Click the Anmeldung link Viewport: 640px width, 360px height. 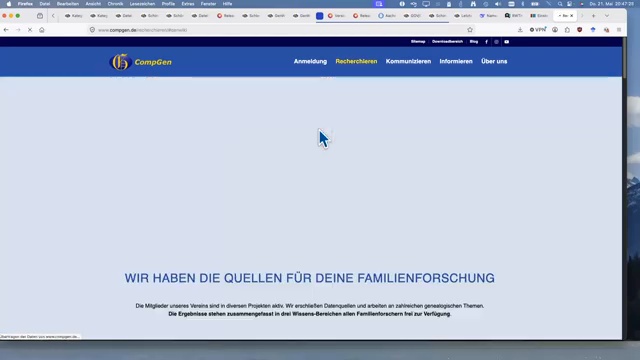coord(310,61)
